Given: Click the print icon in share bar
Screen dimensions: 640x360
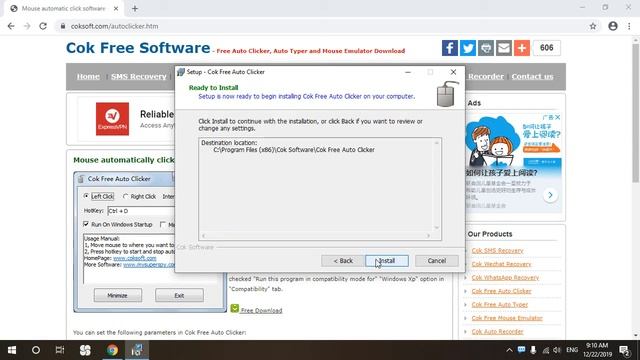Looking at the screenshot, I should [486, 48].
